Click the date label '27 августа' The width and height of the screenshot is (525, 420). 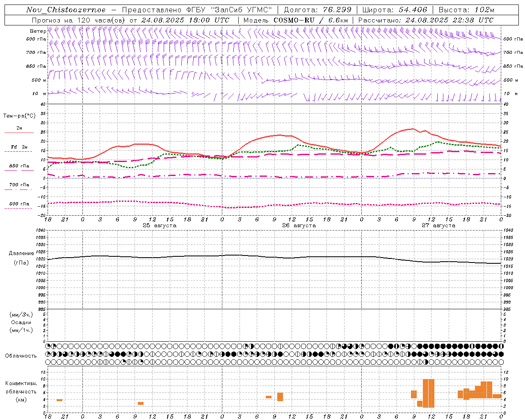438,226
